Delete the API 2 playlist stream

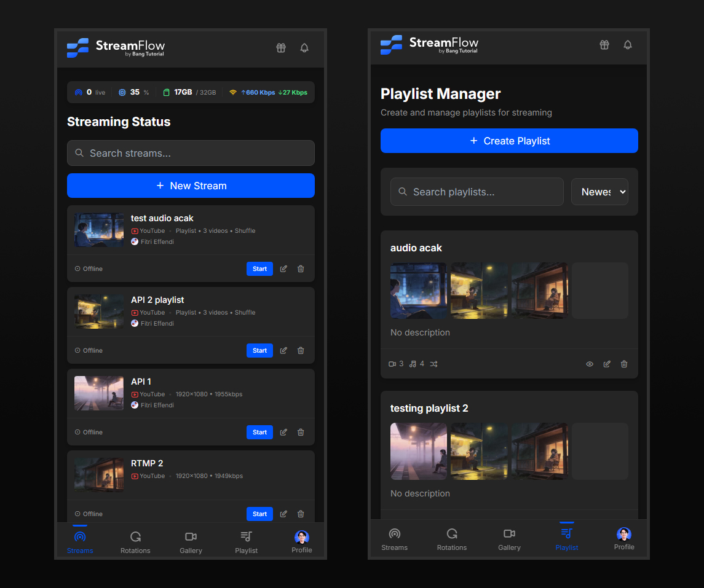pos(301,350)
